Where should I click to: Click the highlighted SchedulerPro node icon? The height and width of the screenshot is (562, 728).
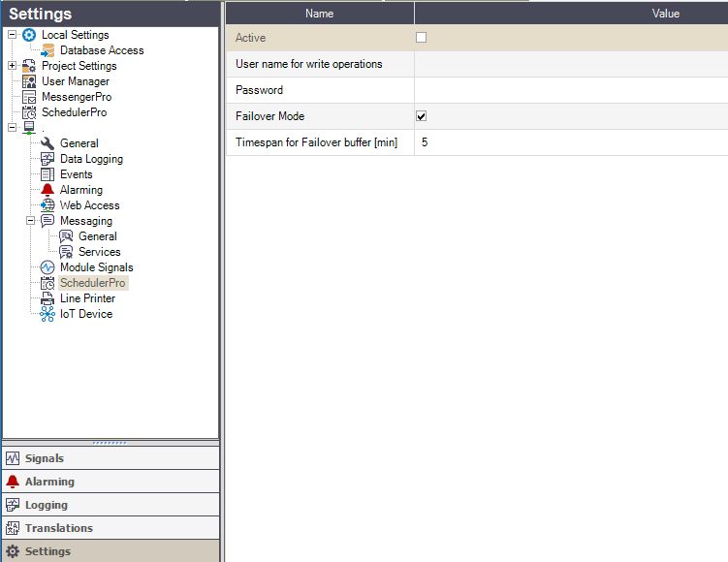[47, 283]
